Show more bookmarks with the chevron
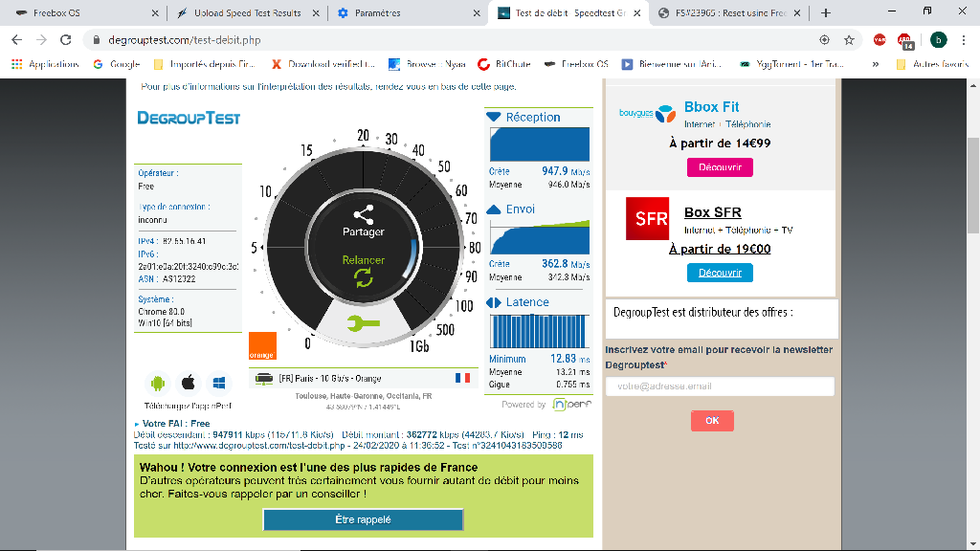The width and height of the screenshot is (980, 551). [x=875, y=64]
